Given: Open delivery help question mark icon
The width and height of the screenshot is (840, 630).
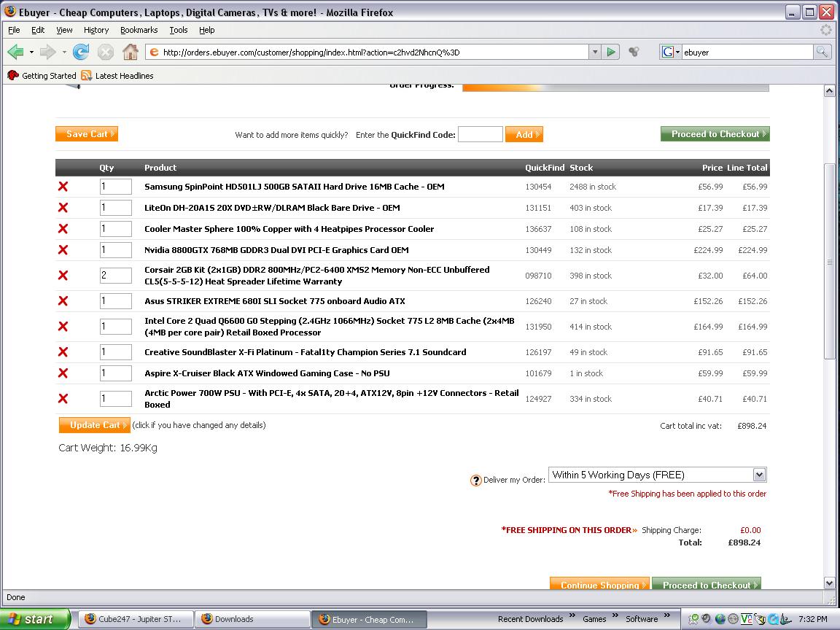Looking at the screenshot, I should 475,481.
